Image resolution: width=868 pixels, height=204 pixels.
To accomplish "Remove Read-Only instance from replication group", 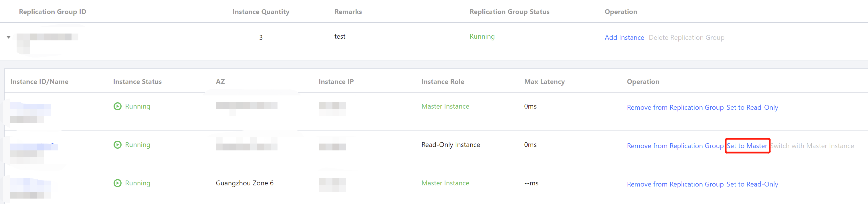I will pos(675,146).
